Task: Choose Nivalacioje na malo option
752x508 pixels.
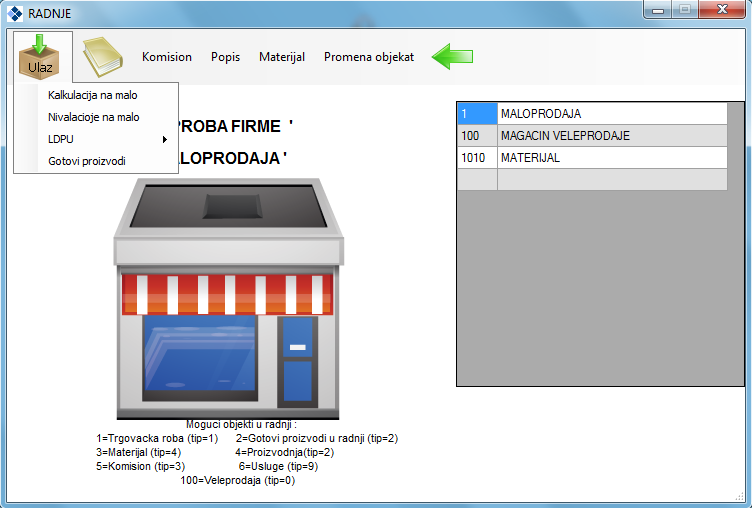Action: [94, 117]
